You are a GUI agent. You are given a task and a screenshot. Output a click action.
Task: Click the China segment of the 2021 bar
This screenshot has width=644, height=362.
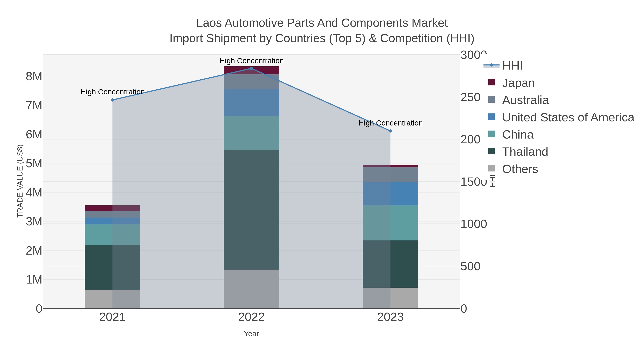pyautogui.click(x=113, y=235)
